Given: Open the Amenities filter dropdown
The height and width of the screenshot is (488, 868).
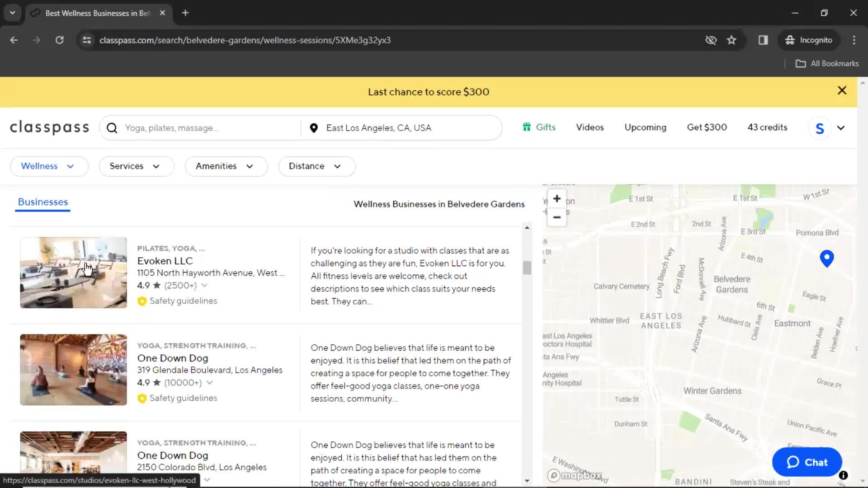Looking at the screenshot, I should 226,166.
